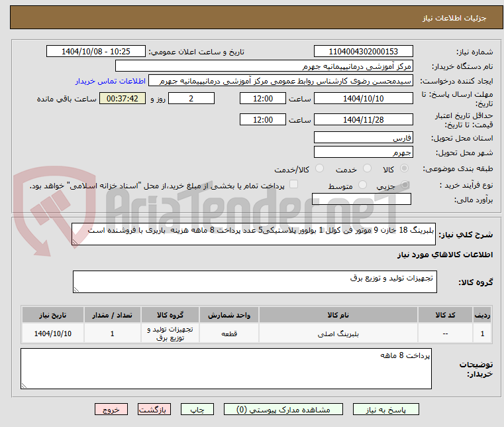Viewport: 504px width, 427px height.
Task: Select the کالا/خدمت radio button
Action: tap(319, 168)
